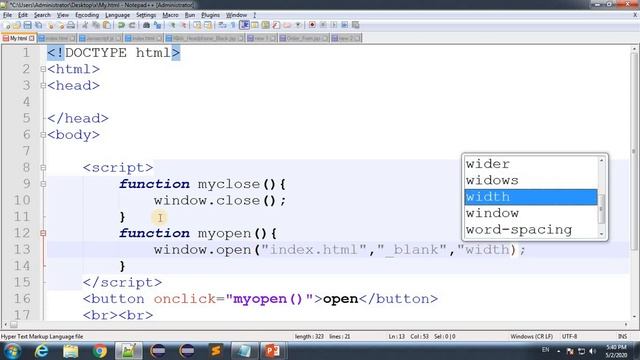Click the Open file toolbar icon
Viewport: 640px width, 360px height.
pyautogui.click(x=16, y=25)
